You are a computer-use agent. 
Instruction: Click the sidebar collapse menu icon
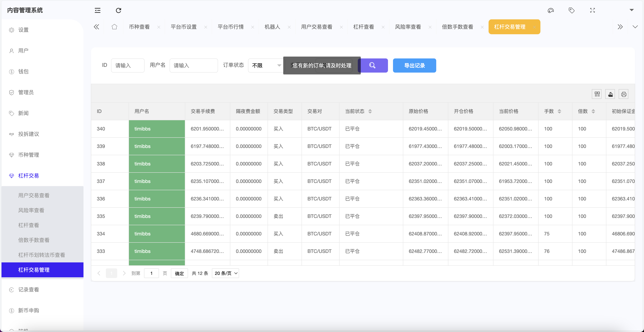point(97,10)
